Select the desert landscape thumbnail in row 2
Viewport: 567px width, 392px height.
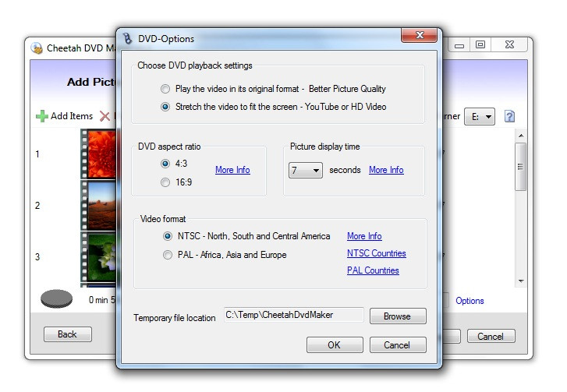98,206
